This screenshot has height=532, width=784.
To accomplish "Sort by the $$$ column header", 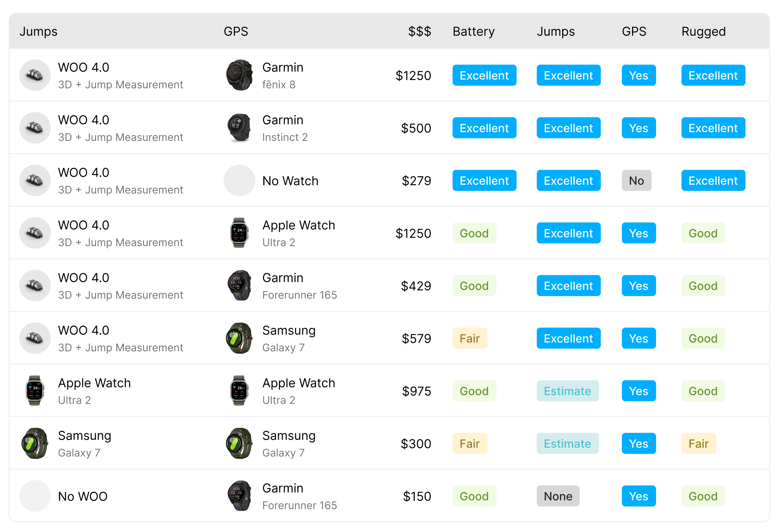I will [419, 31].
